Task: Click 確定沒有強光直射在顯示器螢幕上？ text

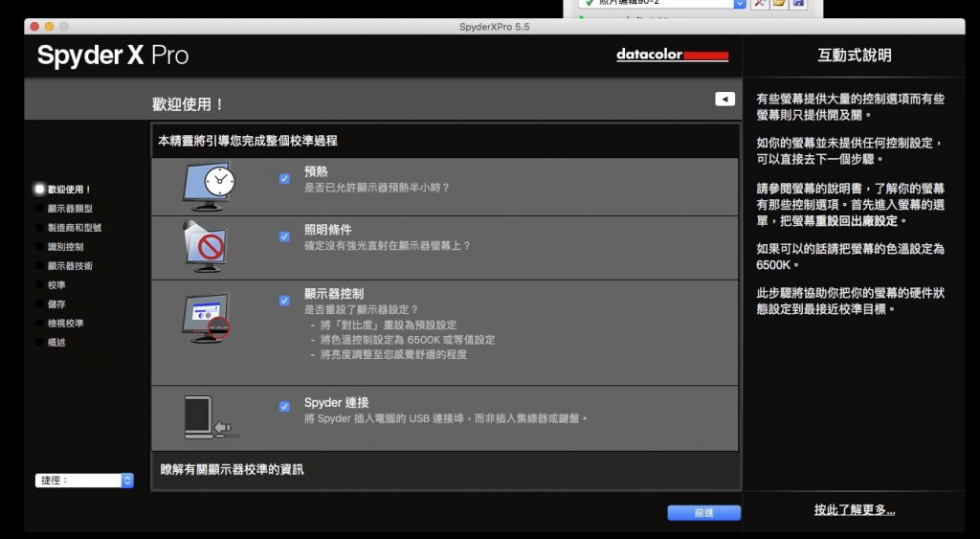Action: coord(388,246)
